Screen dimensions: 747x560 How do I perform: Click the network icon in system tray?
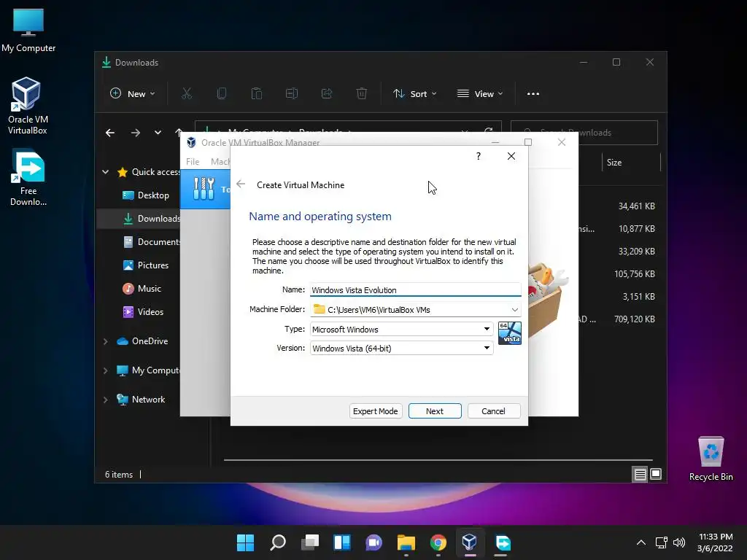(661, 542)
